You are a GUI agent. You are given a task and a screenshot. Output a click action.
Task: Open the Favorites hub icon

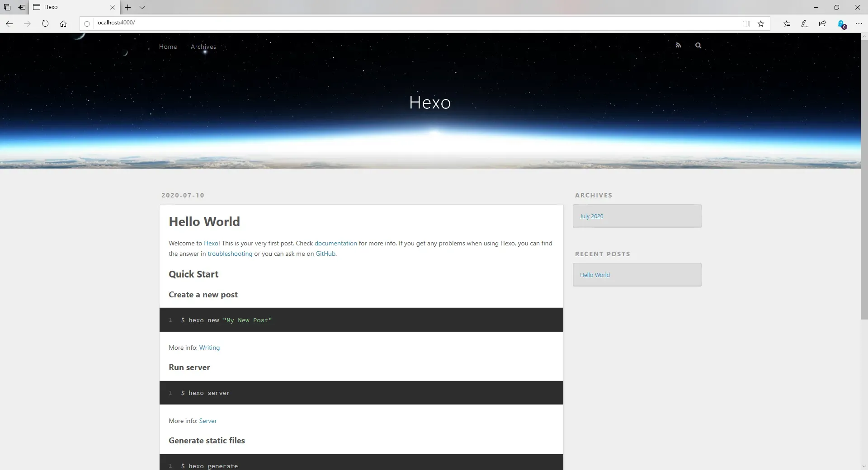(x=787, y=23)
